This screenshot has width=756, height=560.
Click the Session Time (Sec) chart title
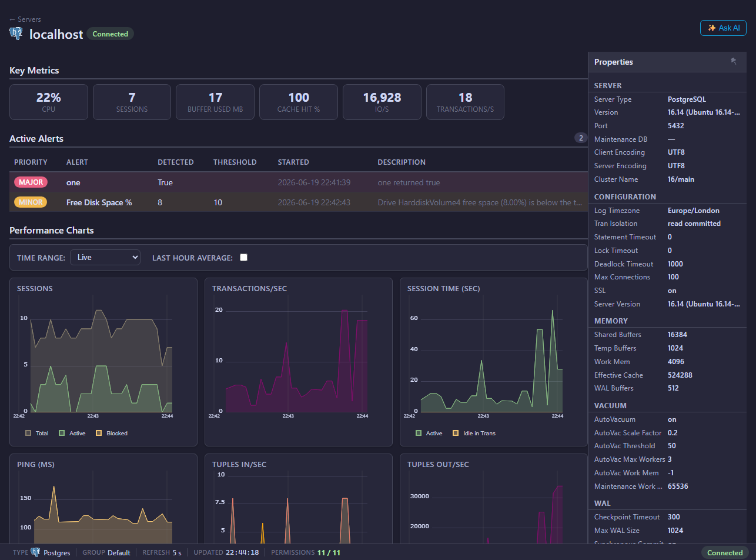point(443,288)
